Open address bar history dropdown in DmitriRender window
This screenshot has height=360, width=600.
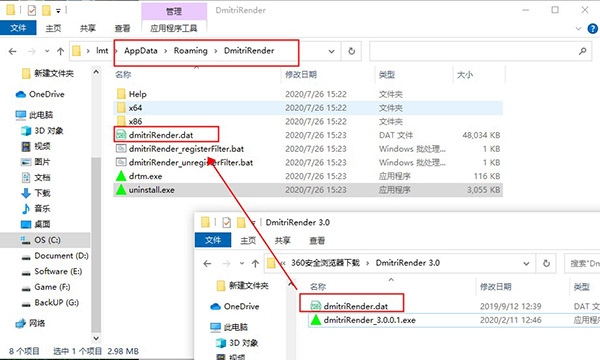coord(331,51)
